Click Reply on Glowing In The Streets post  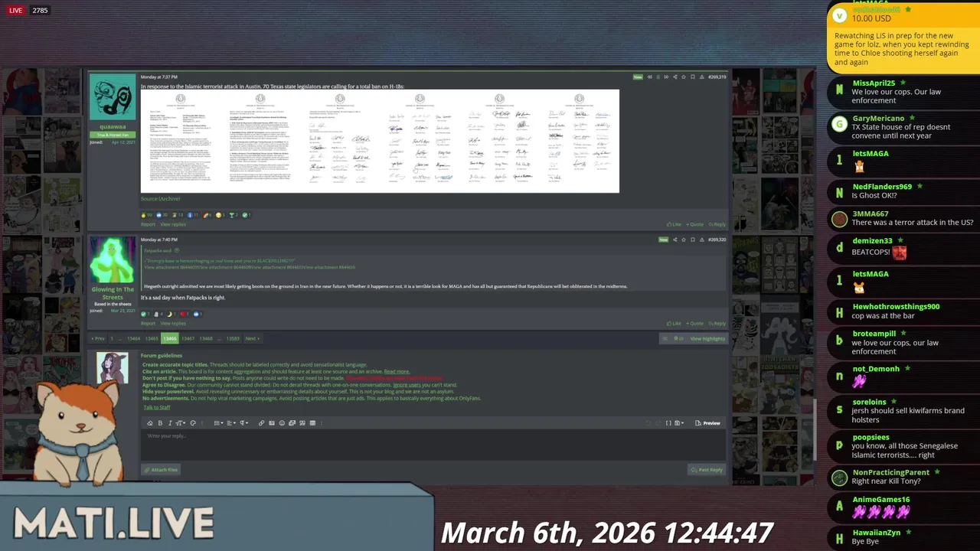coord(717,324)
